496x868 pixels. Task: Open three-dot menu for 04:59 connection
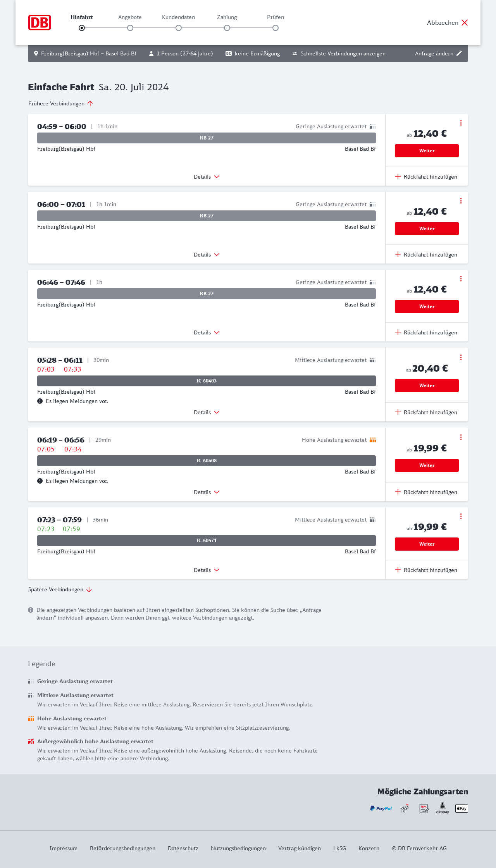tap(461, 123)
